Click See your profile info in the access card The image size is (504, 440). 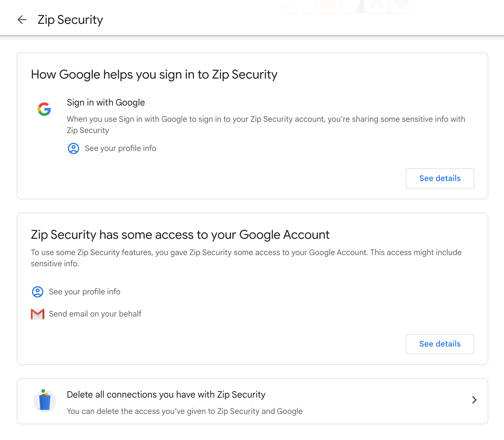pos(84,292)
